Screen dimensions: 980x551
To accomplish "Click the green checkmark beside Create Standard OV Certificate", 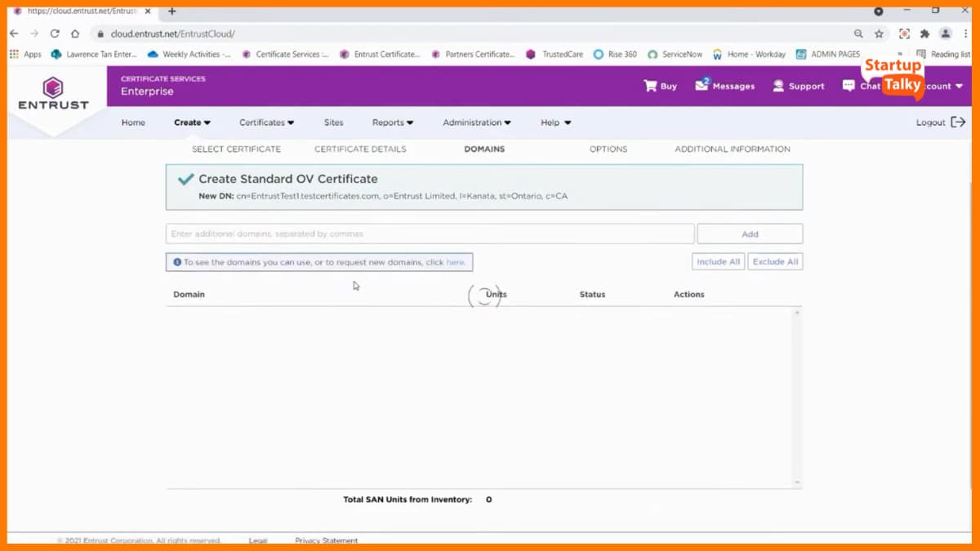I will (185, 178).
